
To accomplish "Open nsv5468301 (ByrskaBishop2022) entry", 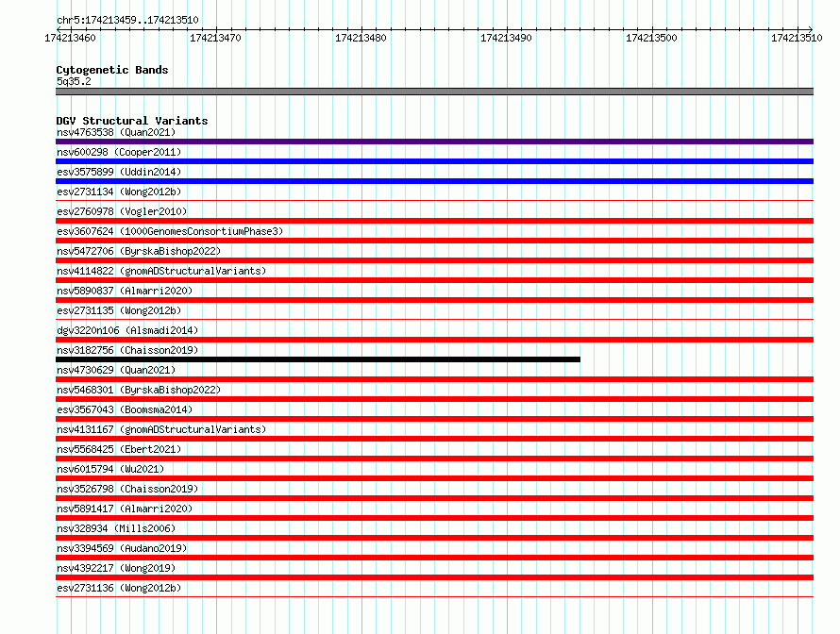I will pos(139,390).
